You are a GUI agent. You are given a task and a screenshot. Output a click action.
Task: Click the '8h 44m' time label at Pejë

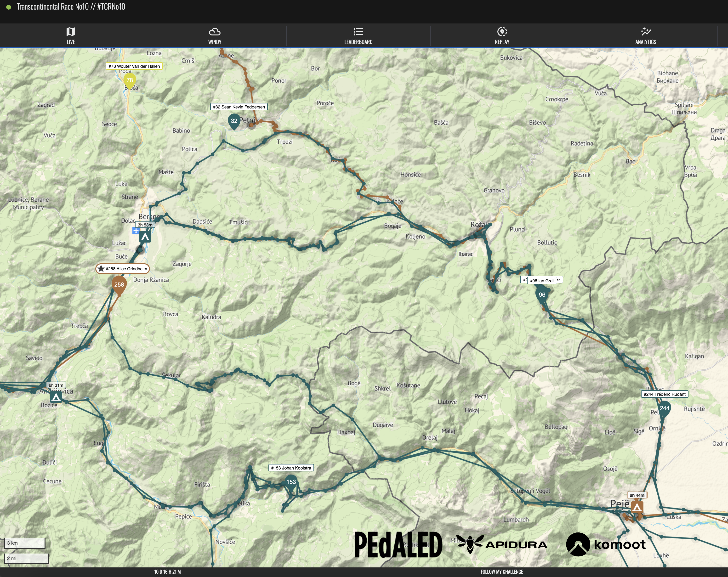(x=637, y=495)
